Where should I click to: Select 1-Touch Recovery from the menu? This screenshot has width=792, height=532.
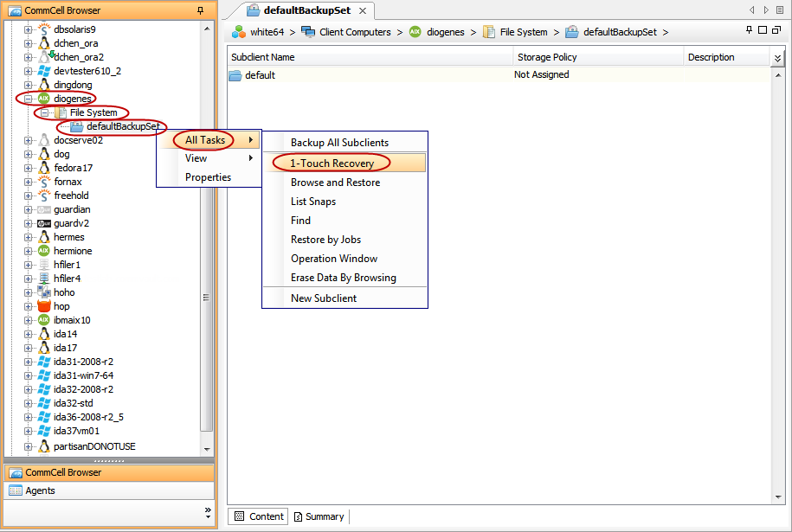coord(332,163)
